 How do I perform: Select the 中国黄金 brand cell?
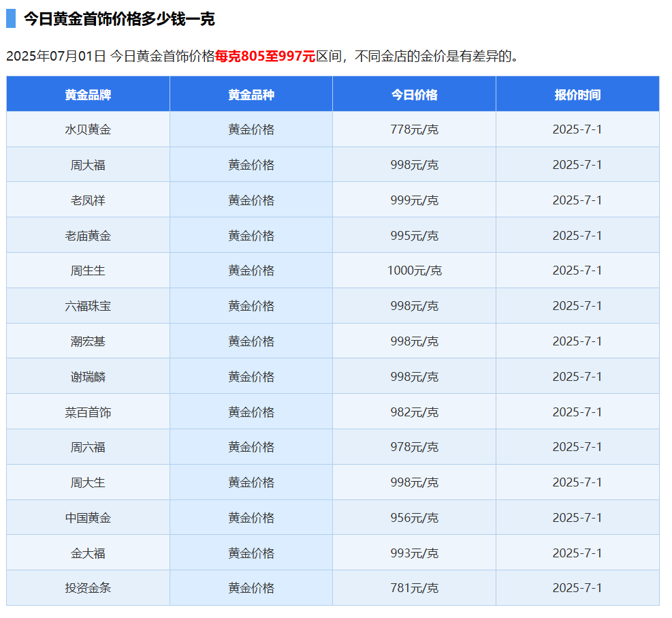click(x=88, y=518)
